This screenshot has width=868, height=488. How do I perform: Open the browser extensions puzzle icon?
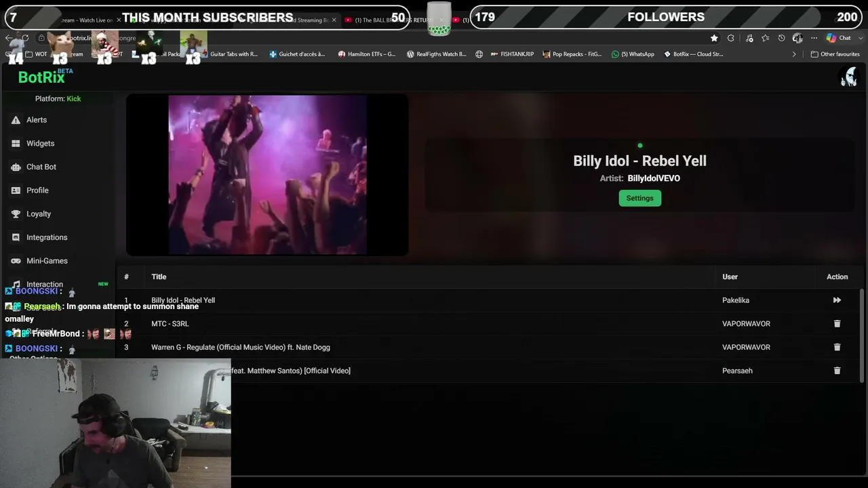click(x=731, y=38)
